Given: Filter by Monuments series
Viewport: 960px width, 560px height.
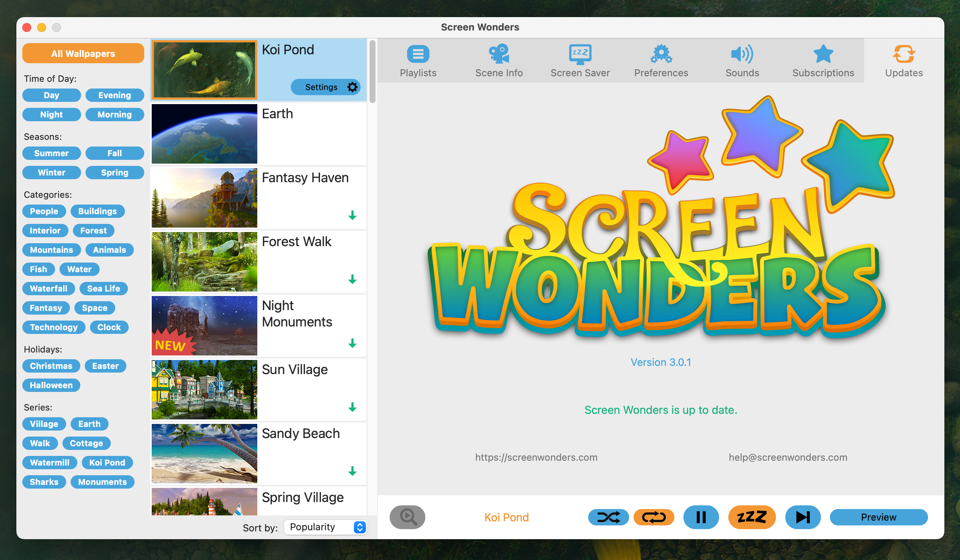Looking at the screenshot, I should coord(103,482).
